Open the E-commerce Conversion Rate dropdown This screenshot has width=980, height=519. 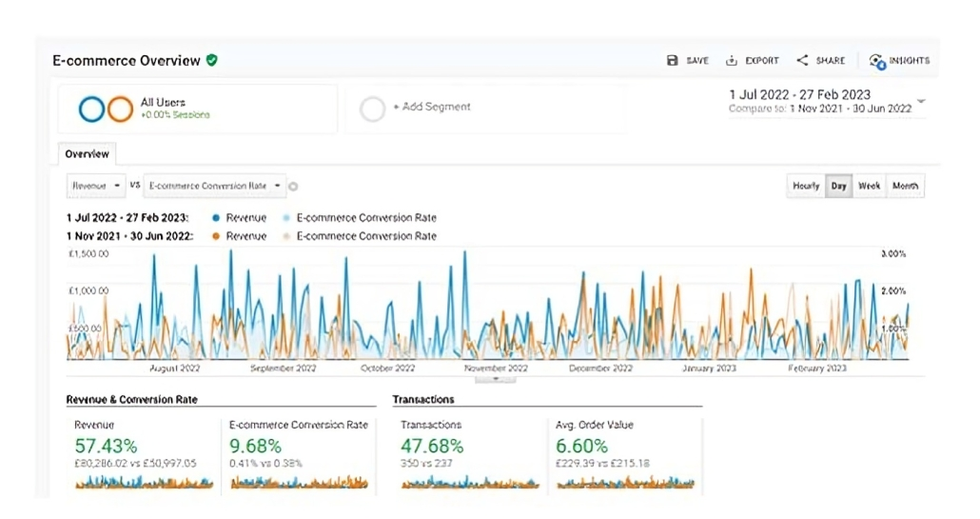click(214, 186)
